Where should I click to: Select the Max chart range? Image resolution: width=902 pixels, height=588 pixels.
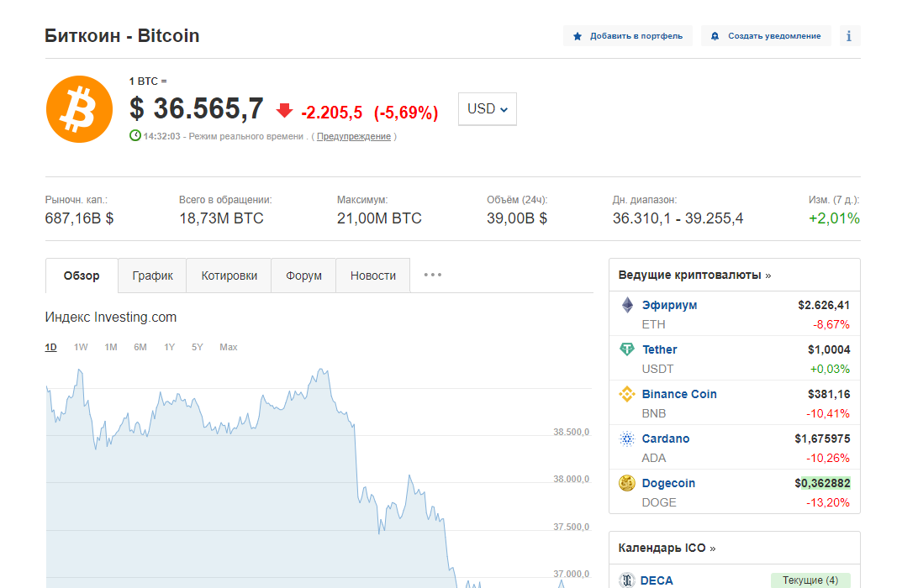(x=229, y=347)
